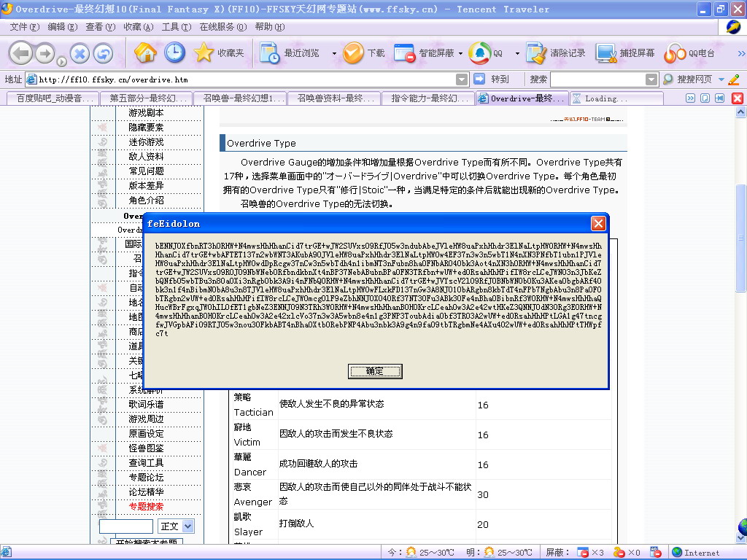Expand the QQ dropdown arrow

(x=517, y=53)
